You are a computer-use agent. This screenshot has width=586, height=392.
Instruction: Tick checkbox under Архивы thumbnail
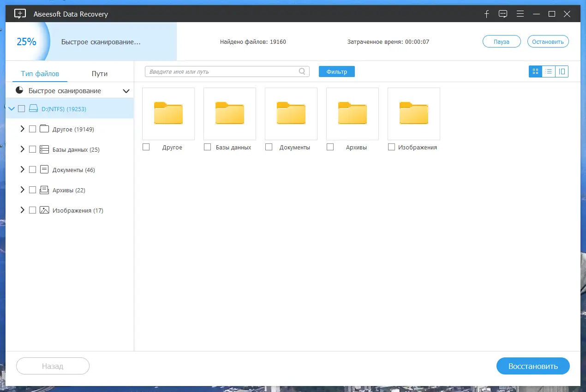pos(330,147)
